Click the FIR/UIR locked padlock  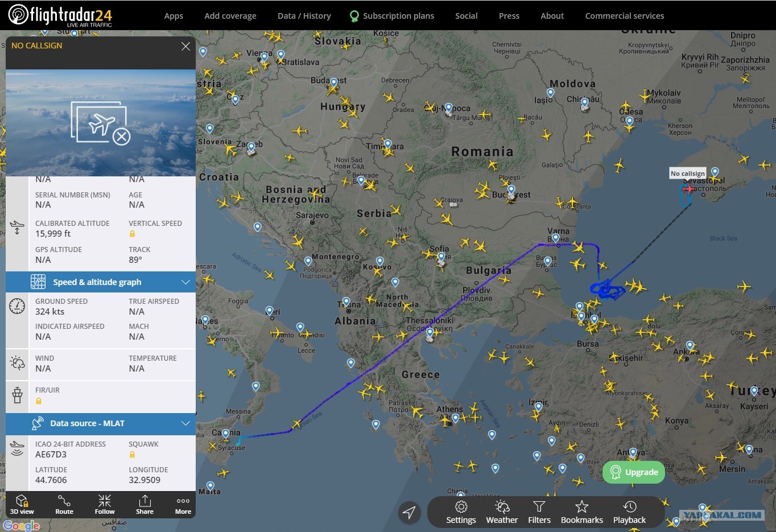point(39,401)
